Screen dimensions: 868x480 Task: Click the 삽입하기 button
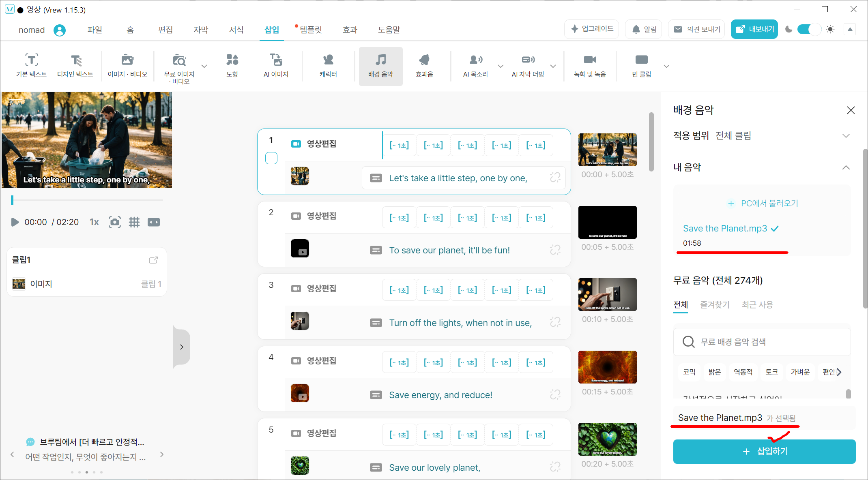[764, 451]
